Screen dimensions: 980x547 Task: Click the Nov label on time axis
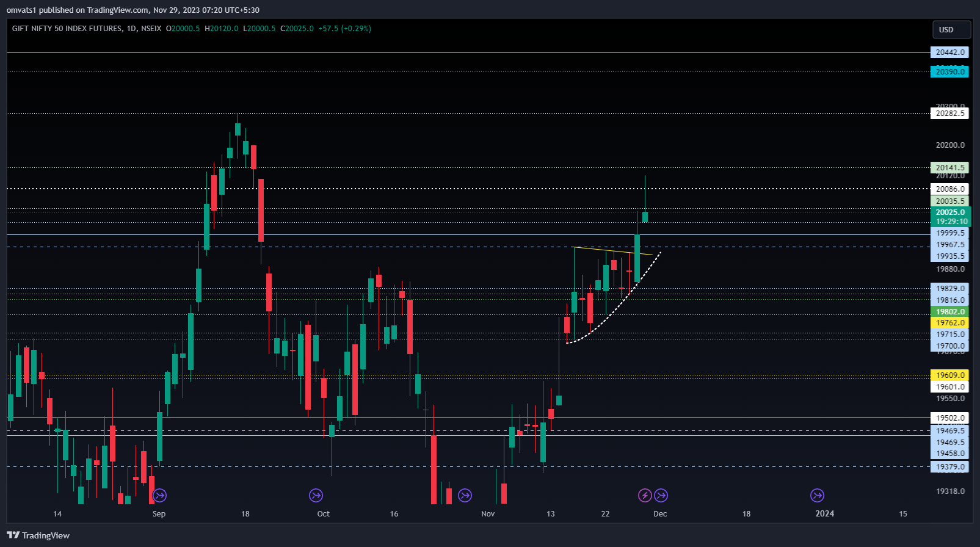click(x=488, y=514)
